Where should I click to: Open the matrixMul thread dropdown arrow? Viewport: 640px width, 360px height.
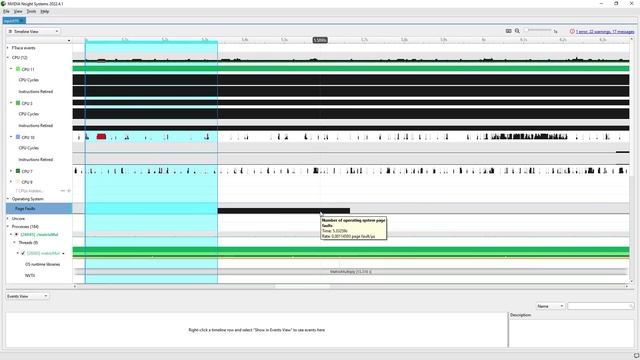coord(63,253)
